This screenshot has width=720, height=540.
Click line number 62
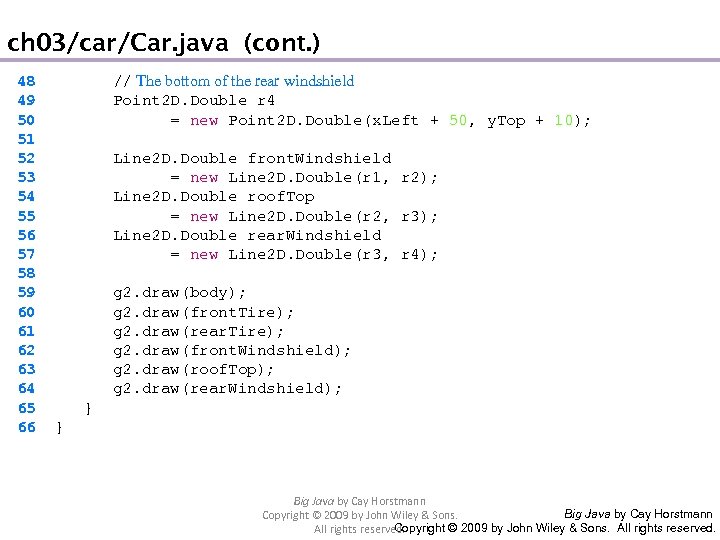pyautogui.click(x=26, y=350)
